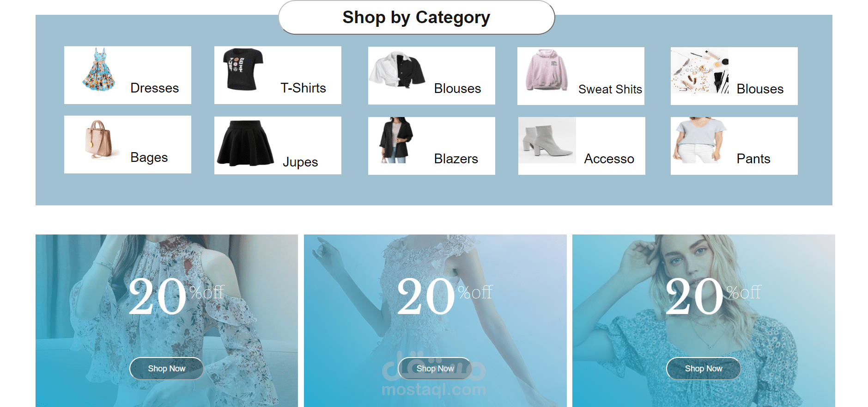Open the blonde model 20% off banner
This screenshot has width=868, height=407.
coord(704,321)
